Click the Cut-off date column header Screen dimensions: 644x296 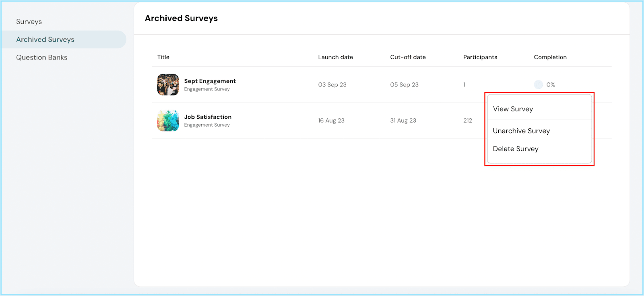coord(408,57)
